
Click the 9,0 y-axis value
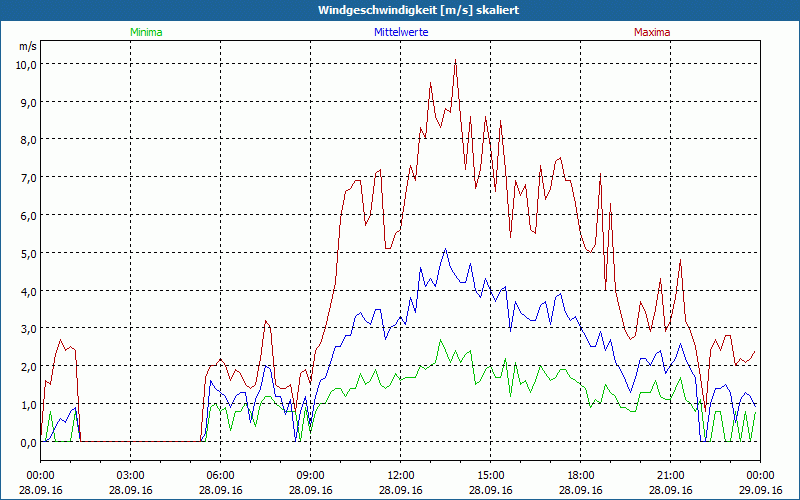click(29, 102)
